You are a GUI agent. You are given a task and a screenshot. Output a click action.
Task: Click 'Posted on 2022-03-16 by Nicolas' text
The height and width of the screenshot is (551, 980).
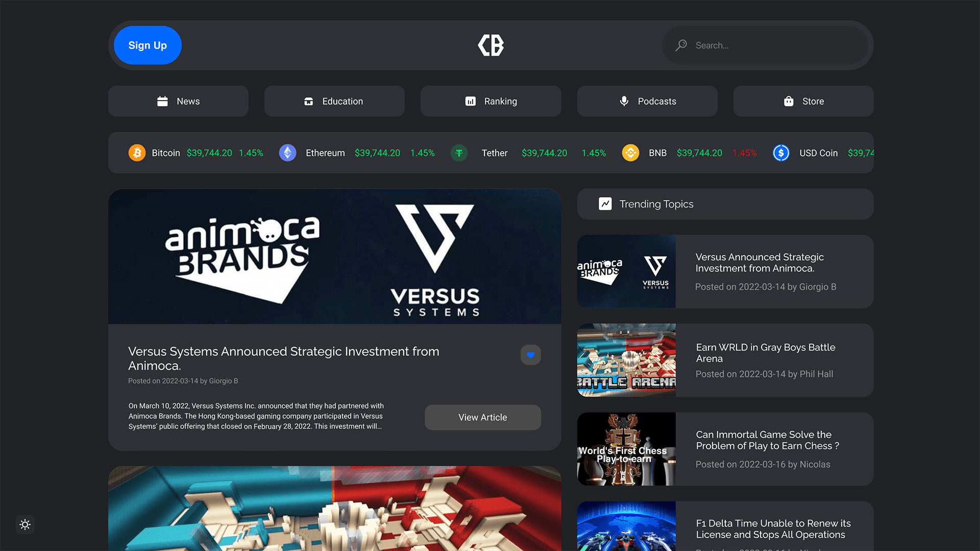tap(763, 464)
